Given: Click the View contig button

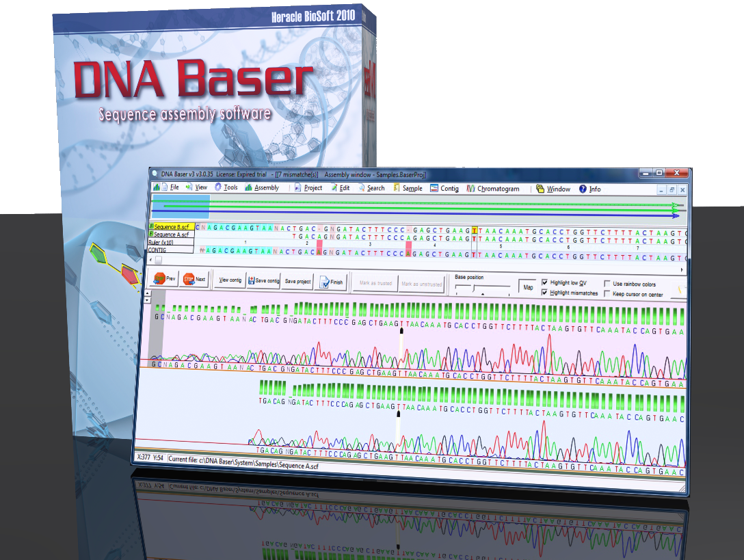Looking at the screenshot, I should coord(230,280).
